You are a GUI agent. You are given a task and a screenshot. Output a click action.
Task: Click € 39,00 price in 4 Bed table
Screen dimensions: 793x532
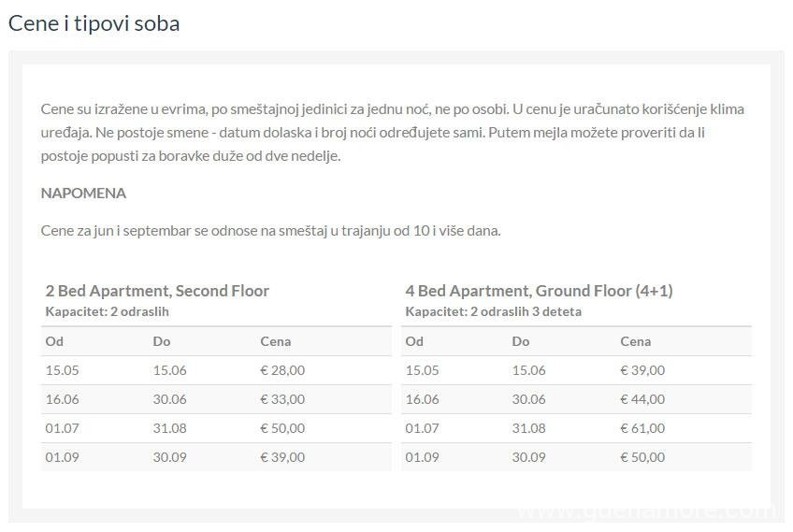tap(642, 370)
